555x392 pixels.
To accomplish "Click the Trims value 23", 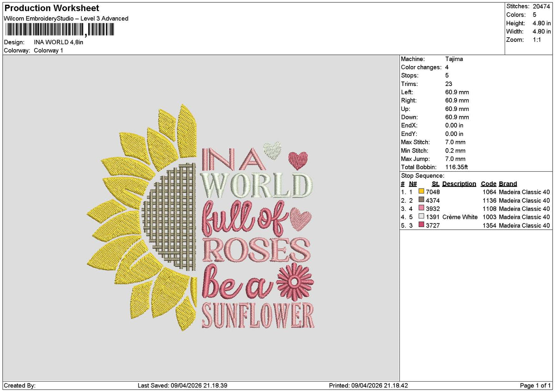I will click(449, 84).
